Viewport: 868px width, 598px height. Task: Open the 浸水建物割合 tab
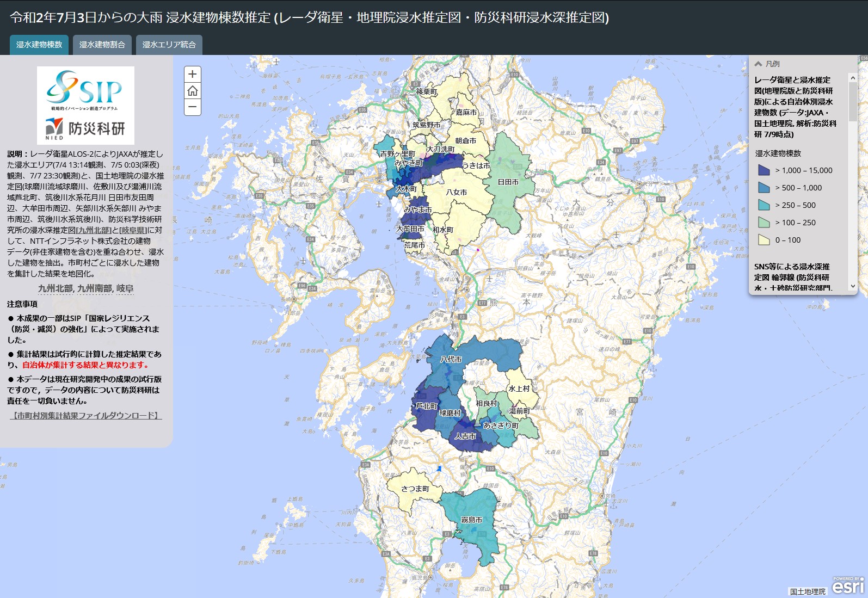(x=102, y=45)
